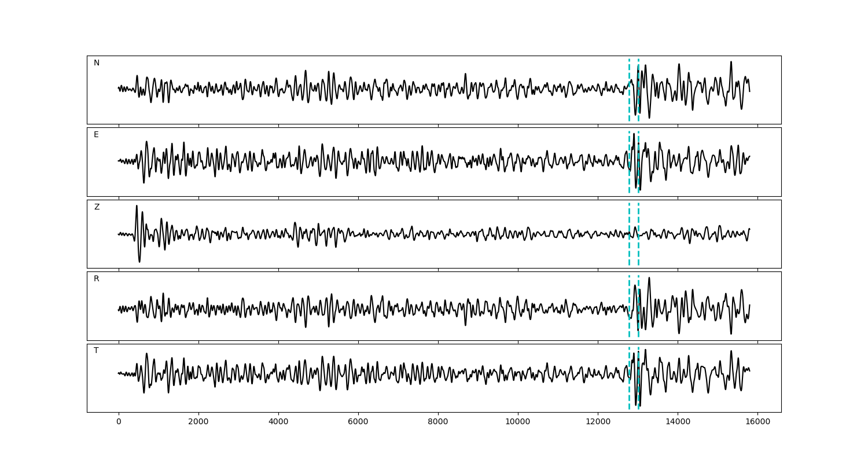Click the T channel label

coord(96,351)
